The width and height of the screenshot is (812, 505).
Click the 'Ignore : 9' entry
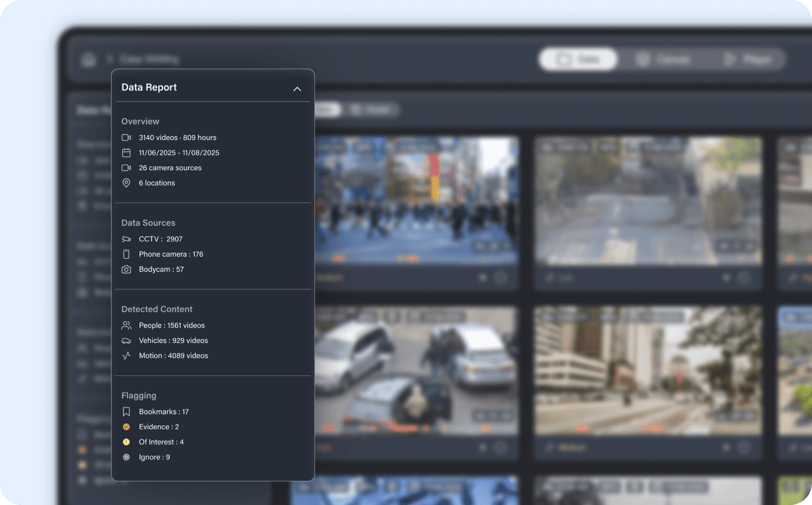pyautogui.click(x=154, y=457)
